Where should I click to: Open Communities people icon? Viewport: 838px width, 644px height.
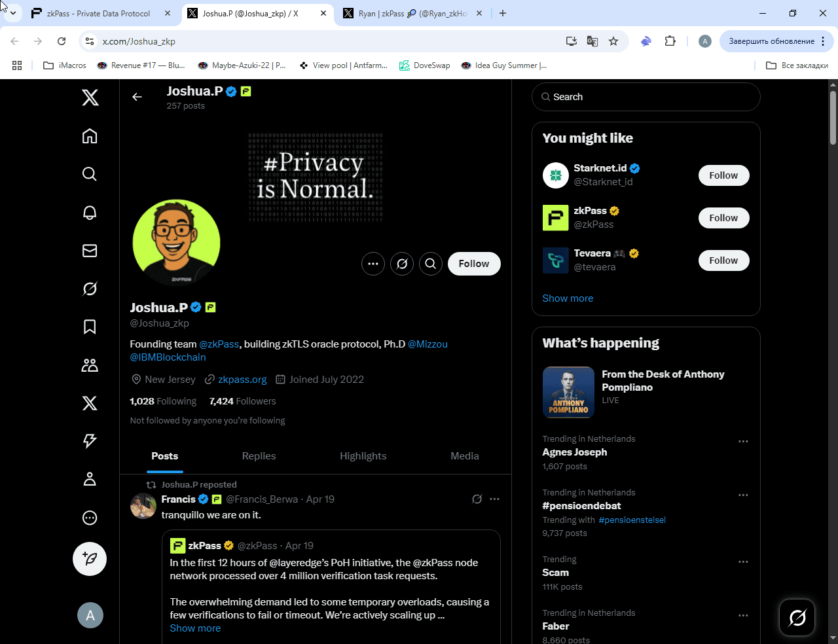[90, 365]
